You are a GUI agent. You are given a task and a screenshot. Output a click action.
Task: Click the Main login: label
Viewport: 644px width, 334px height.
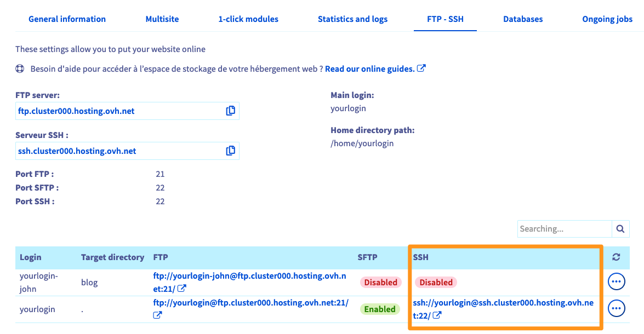[352, 95]
